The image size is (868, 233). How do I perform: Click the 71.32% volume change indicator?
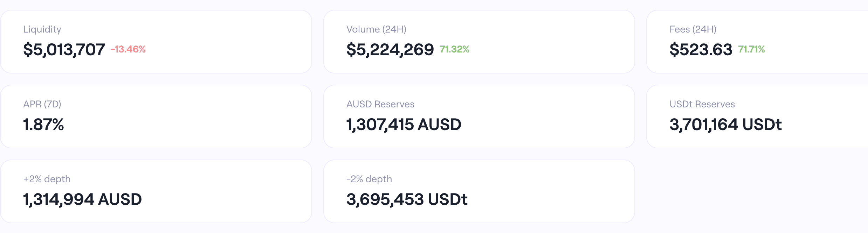(x=454, y=49)
